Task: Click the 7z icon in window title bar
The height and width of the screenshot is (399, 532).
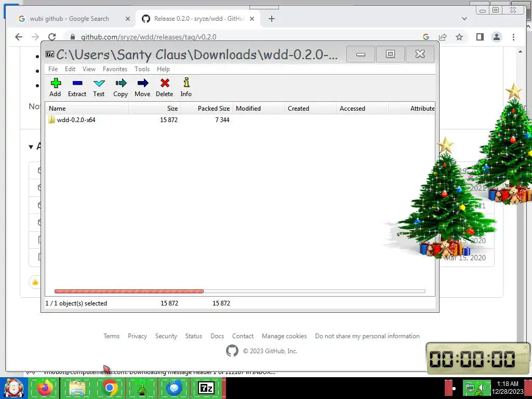Action: [x=50, y=54]
